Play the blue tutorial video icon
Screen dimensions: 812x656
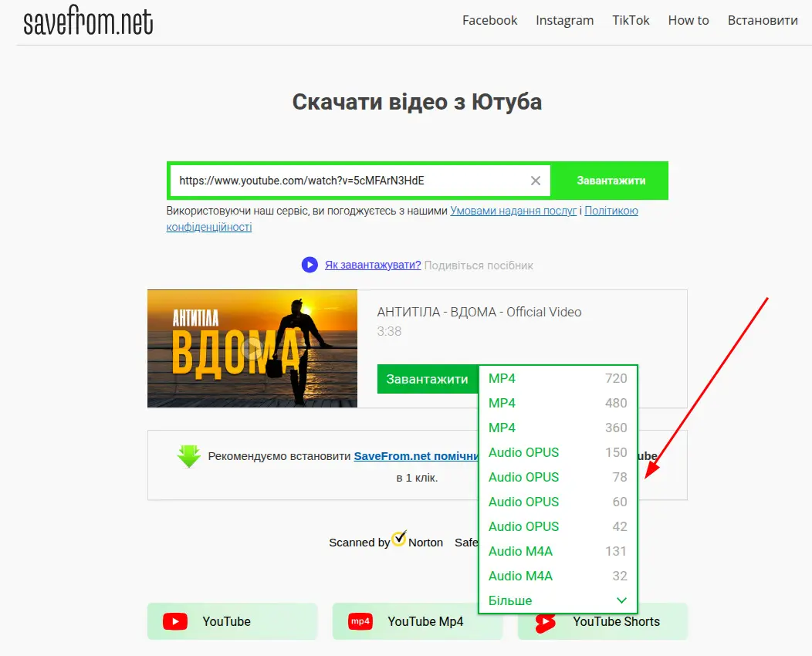[x=310, y=265]
